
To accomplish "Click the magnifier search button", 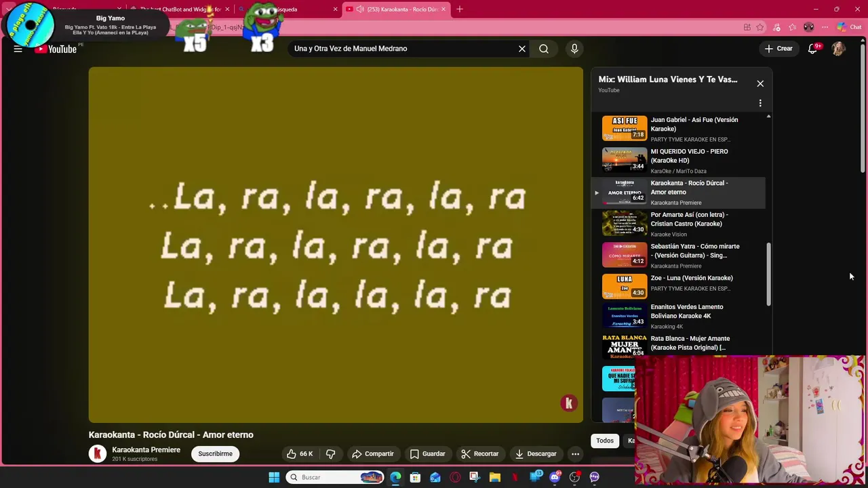I will 544,49.
